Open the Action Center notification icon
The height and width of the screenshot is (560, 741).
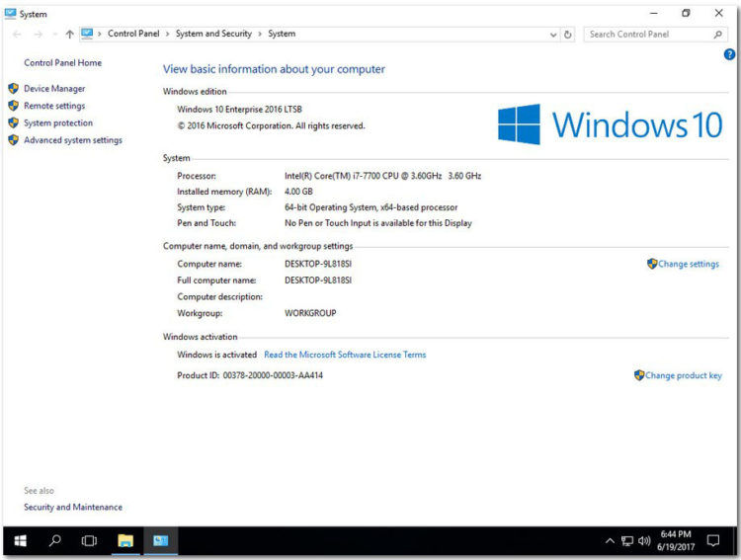[x=712, y=540]
